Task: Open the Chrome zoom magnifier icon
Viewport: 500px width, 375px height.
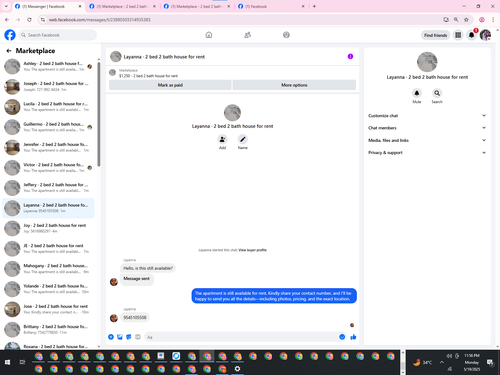Action: [x=456, y=20]
